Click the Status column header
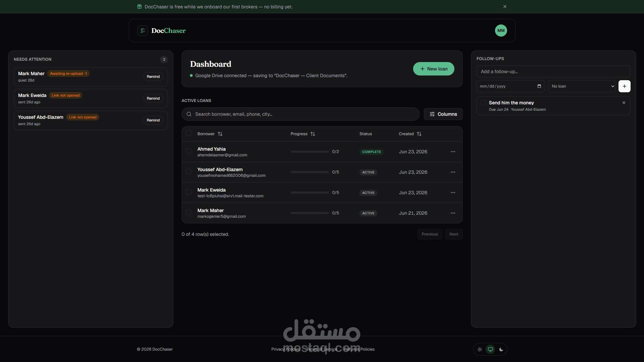 [365, 134]
